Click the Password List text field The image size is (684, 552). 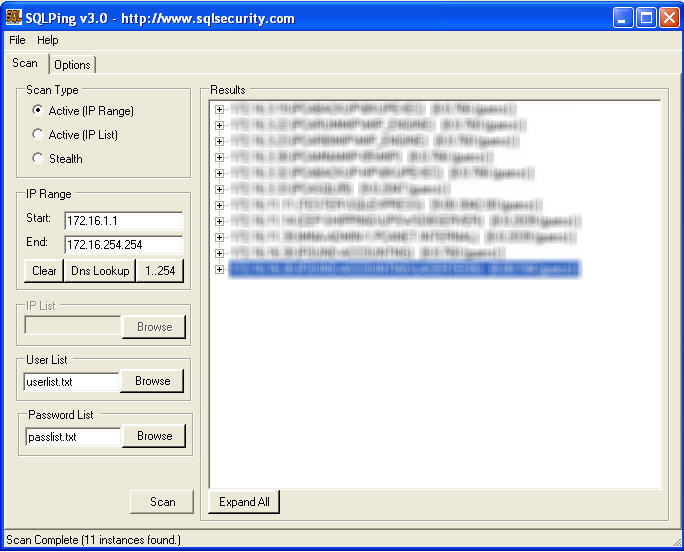click(72, 437)
